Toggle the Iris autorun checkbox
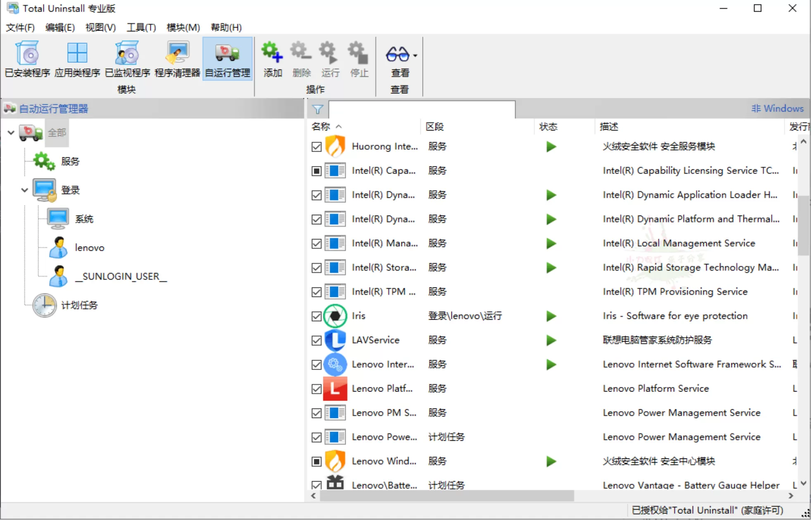 316,316
